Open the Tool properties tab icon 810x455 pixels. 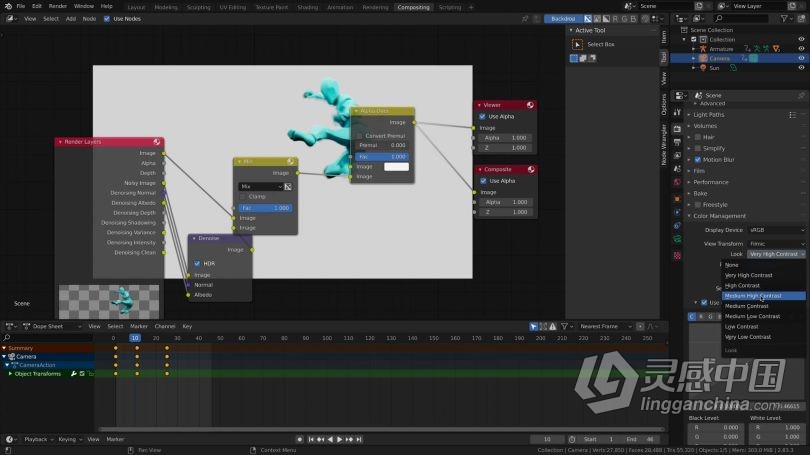point(677,113)
